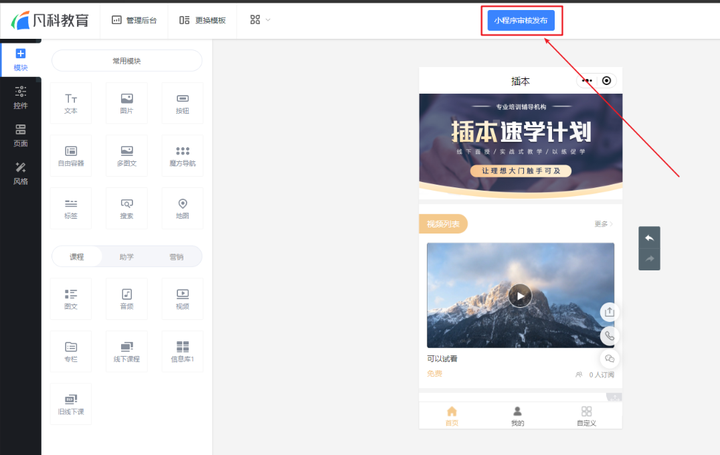Click the share floating icon
The width and height of the screenshot is (720, 455).
(x=609, y=312)
